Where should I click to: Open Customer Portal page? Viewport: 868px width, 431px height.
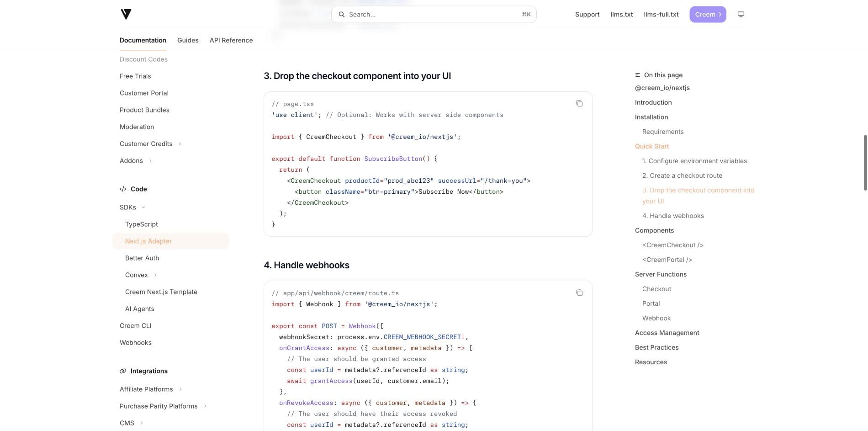(x=144, y=93)
